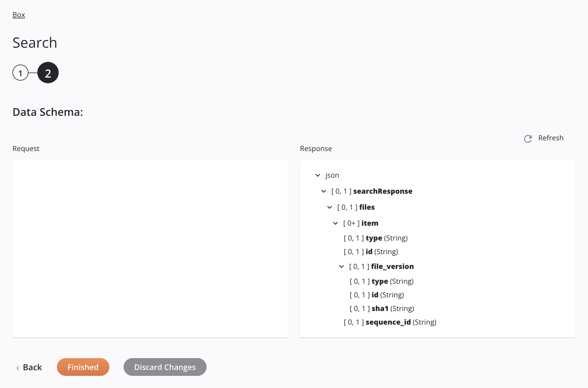
Task: Click the Discard Changes button
Action: click(165, 367)
